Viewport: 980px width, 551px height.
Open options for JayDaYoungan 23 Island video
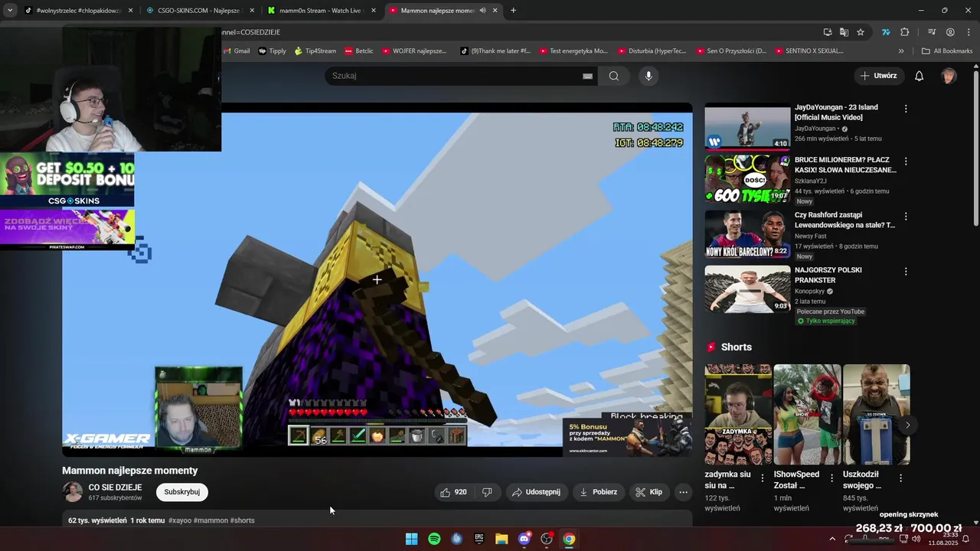(x=906, y=109)
